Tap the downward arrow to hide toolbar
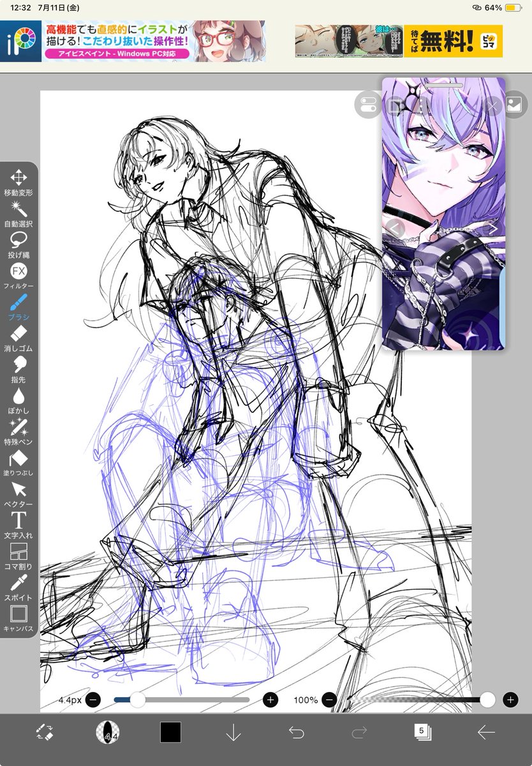 [x=233, y=733]
